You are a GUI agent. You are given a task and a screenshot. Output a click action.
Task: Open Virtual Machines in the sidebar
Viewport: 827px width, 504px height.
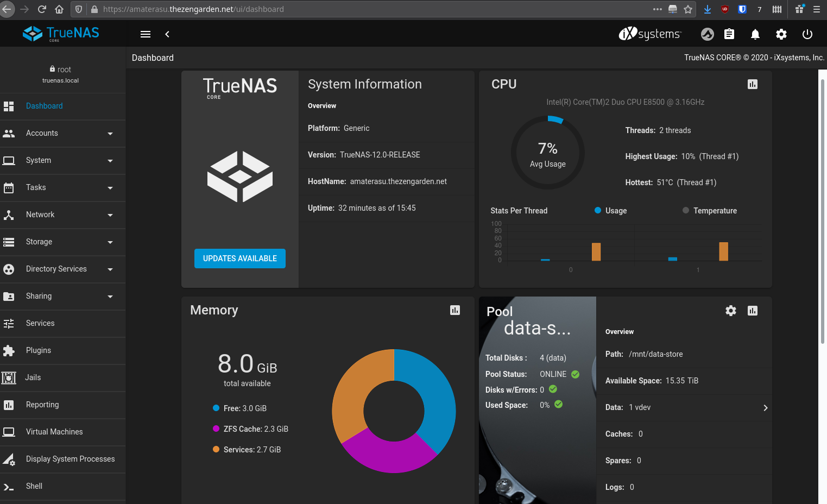[63, 432]
